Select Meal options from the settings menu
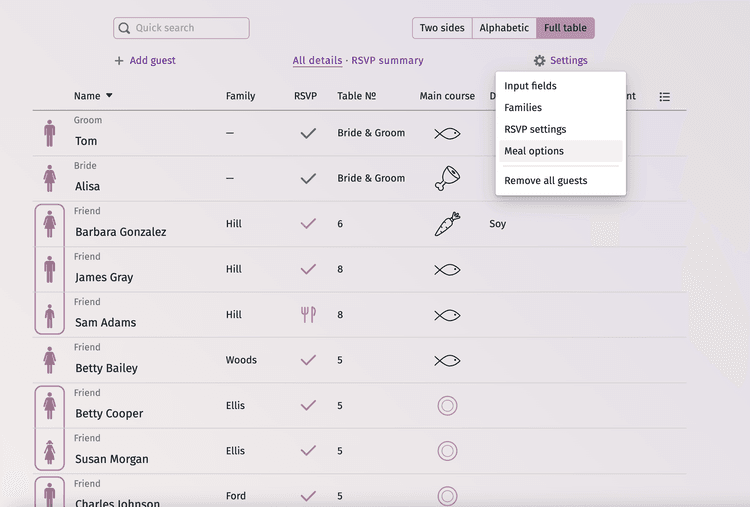Viewport: 750px width, 507px height. (534, 151)
